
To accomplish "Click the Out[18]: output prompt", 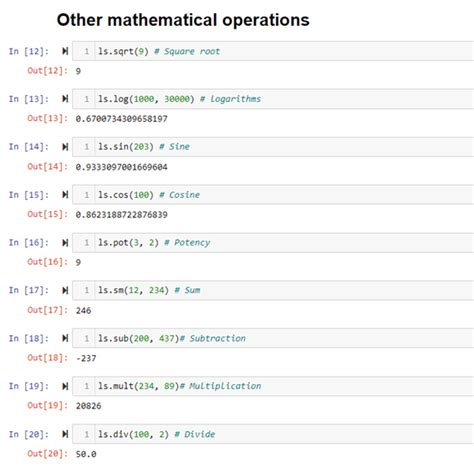I will [x=47, y=358].
